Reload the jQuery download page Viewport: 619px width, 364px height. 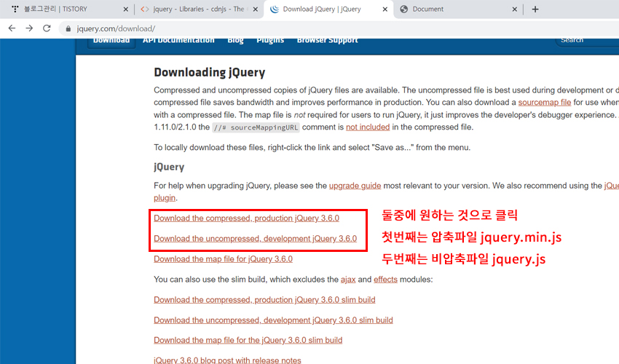(x=47, y=28)
